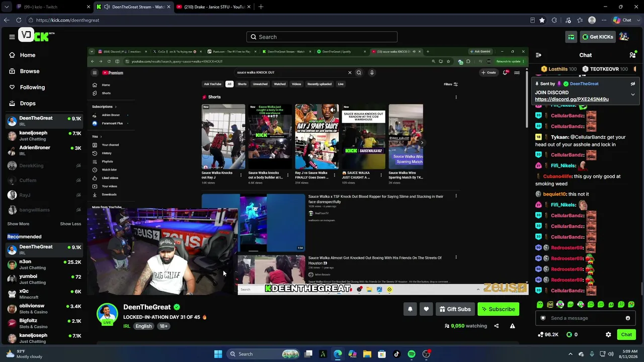Open the Kicks balance 96.2K counter
644x362 pixels.
[x=548, y=334]
